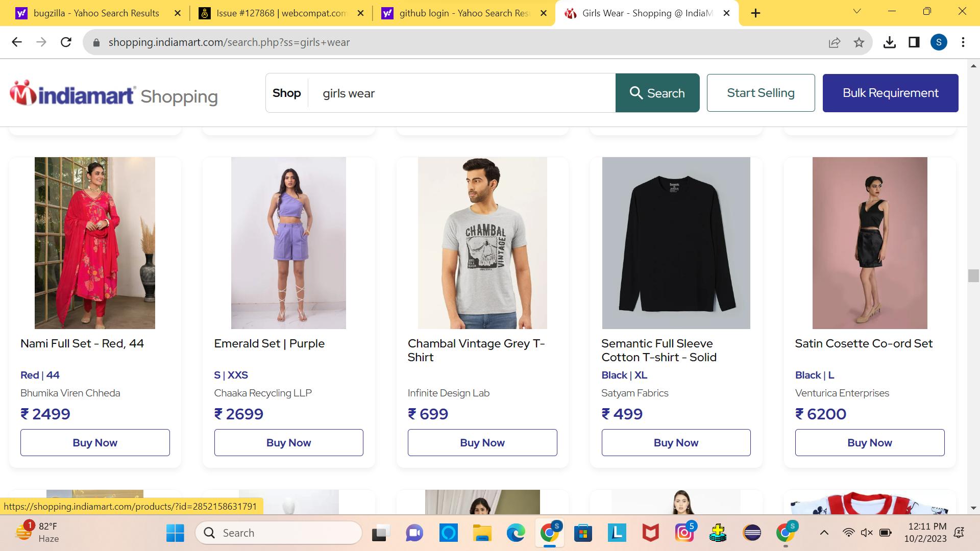Launch Microsoft Edge from the taskbar
Viewport: 980px width, 551px height.
516,533
